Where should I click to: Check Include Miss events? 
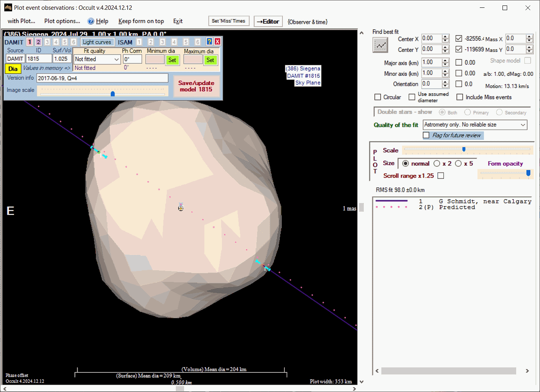(x=460, y=97)
